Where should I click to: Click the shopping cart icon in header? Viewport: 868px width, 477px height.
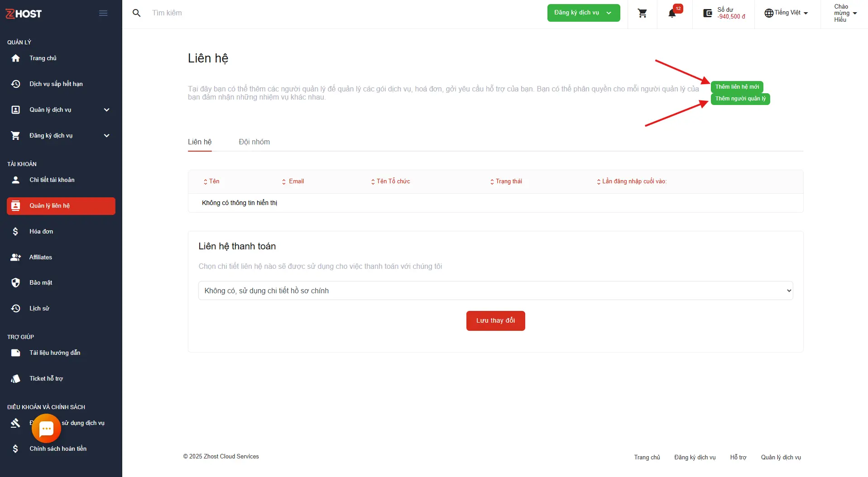[642, 13]
